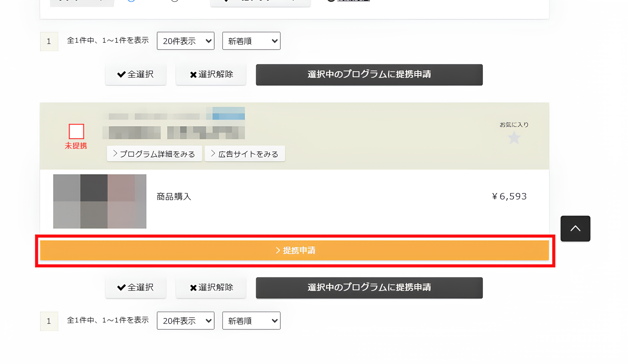Expand the top 新着順 sort dropdown

pyautogui.click(x=251, y=41)
